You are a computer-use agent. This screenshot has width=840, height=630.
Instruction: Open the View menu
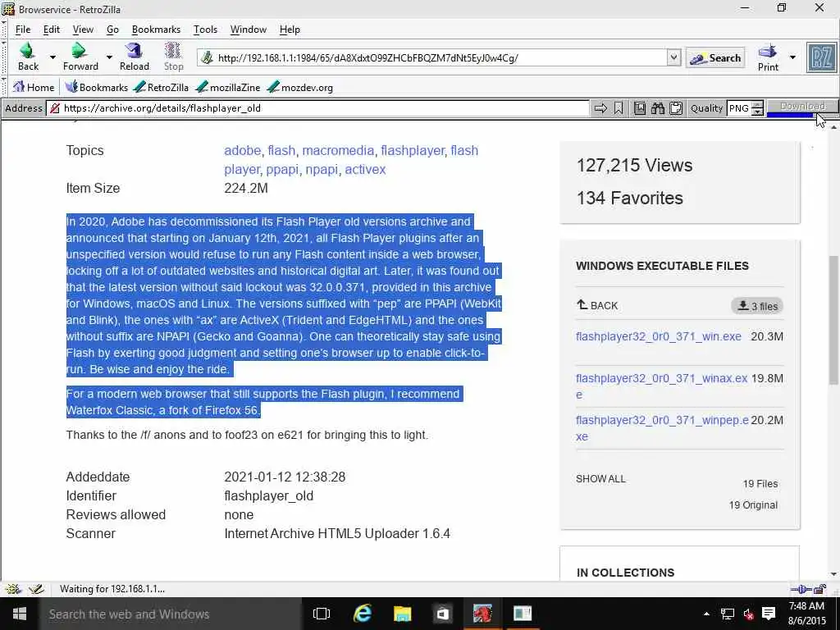point(83,30)
